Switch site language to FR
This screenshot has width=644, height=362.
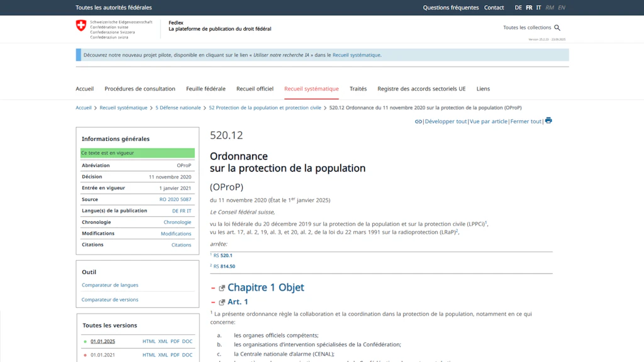click(529, 8)
